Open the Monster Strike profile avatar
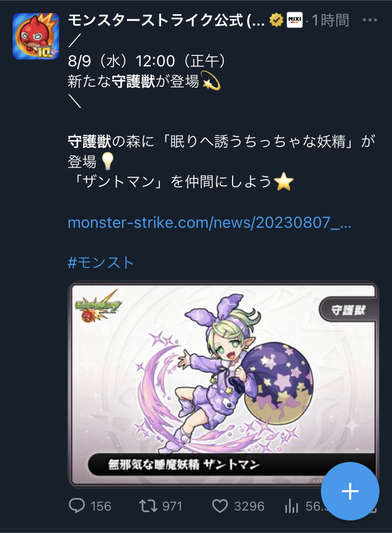392x533 pixels. point(36,36)
